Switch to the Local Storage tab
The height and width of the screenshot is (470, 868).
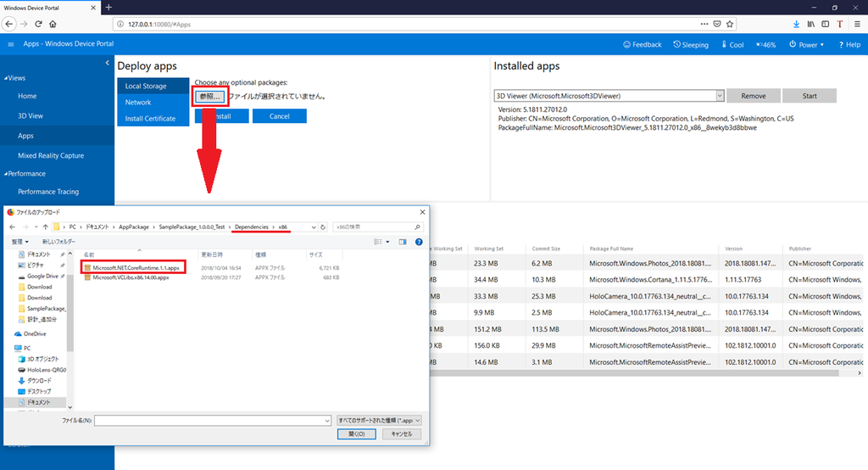[x=153, y=86]
